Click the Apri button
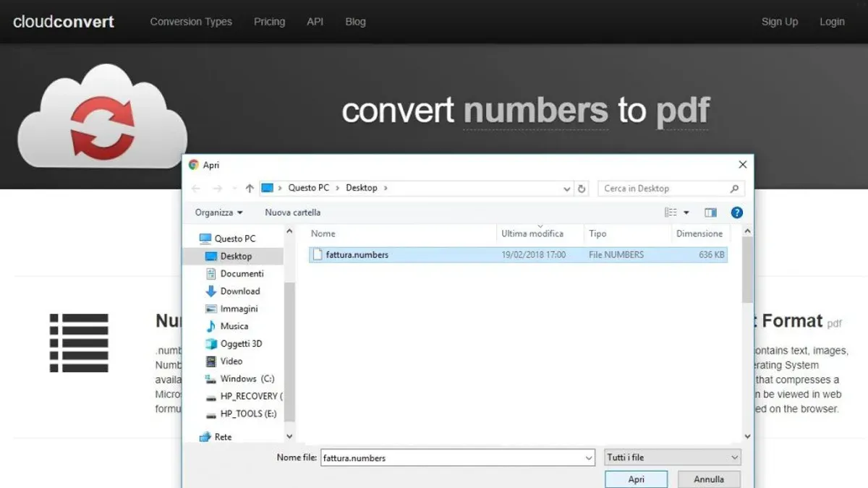Image resolution: width=868 pixels, height=488 pixels. (x=637, y=479)
